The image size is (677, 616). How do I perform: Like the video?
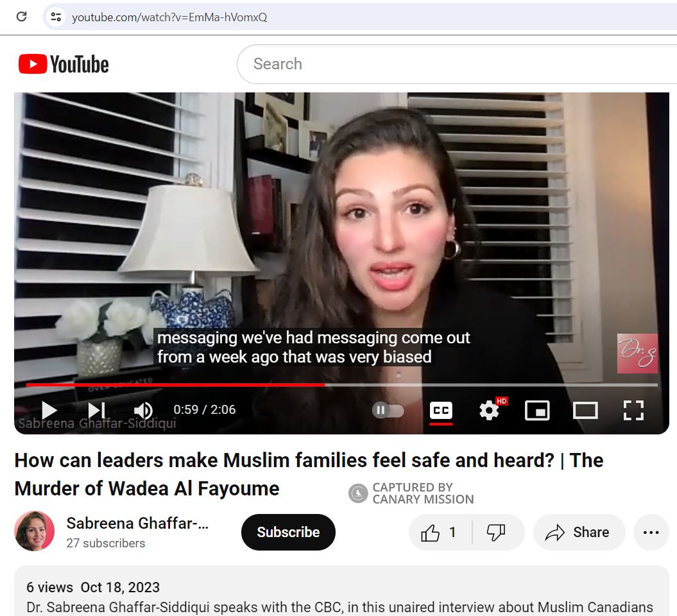tap(437, 532)
